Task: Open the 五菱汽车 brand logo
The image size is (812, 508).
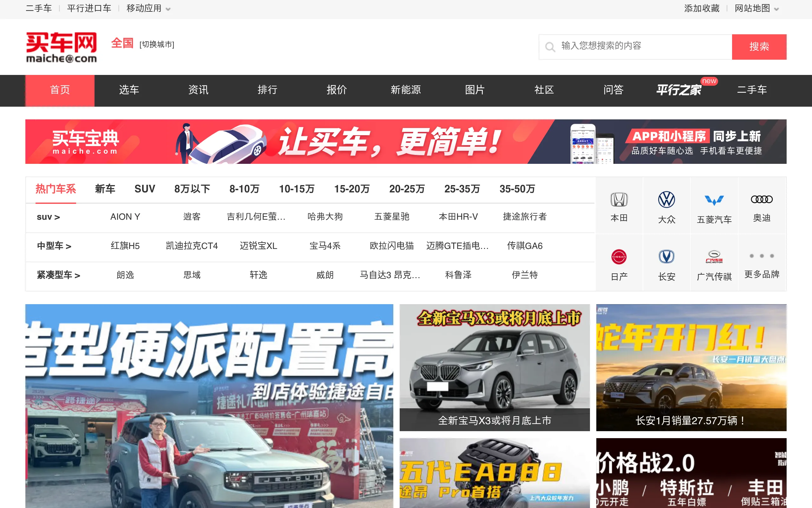Action: pos(714,200)
